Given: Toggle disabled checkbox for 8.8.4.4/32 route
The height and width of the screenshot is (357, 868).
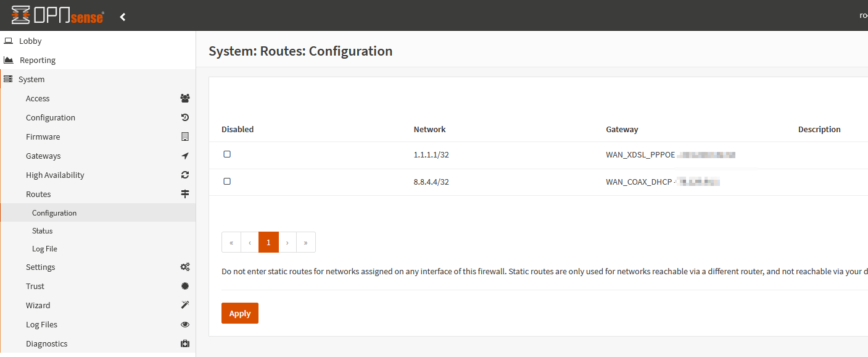Looking at the screenshot, I should [x=227, y=182].
